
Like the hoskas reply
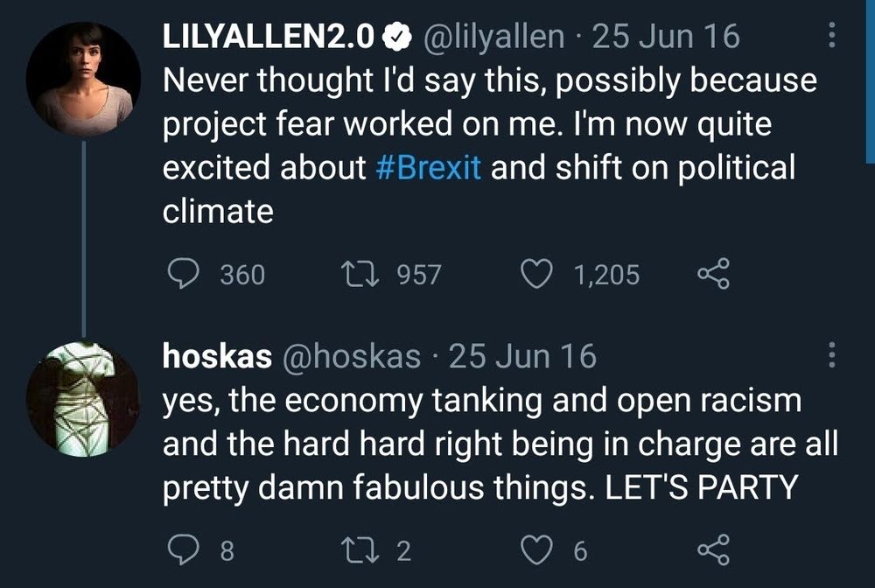coord(536,549)
